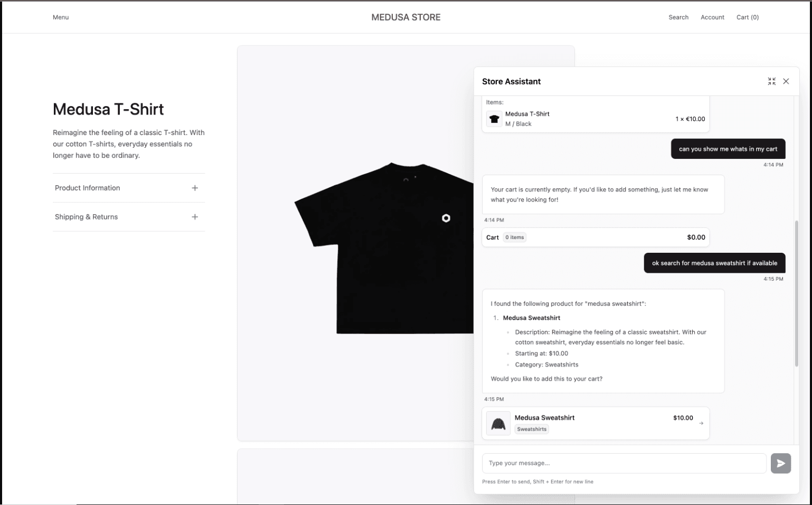812x505 pixels.
Task: Click the chat panel vertical scrollbar
Action: 796,293
